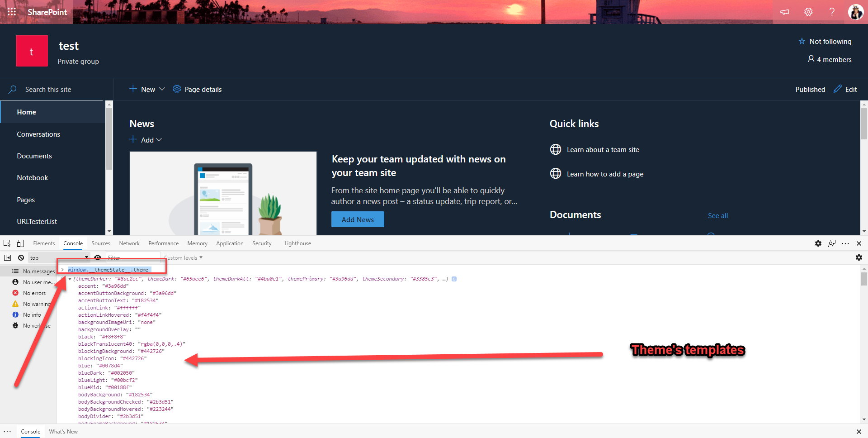The width and height of the screenshot is (868, 438).
Task: Select Documents in the left navigation
Action: (x=34, y=156)
